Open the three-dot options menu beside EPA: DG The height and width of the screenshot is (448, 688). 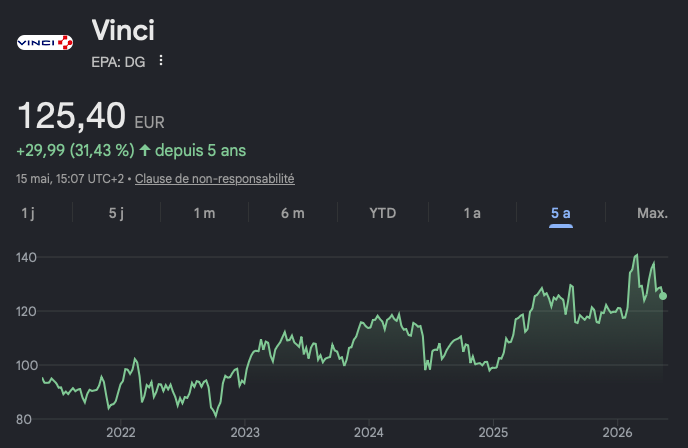161,61
